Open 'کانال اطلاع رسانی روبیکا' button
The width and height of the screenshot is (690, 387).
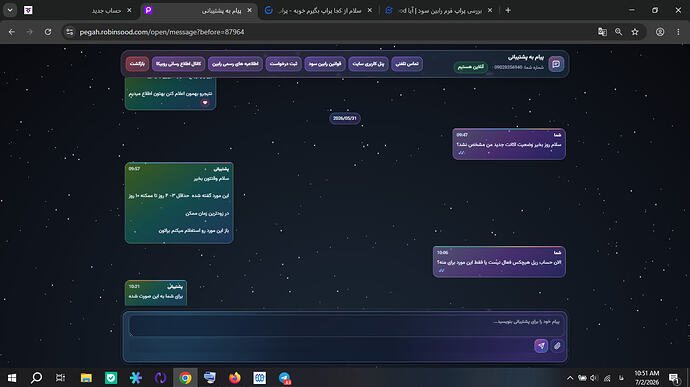click(178, 64)
